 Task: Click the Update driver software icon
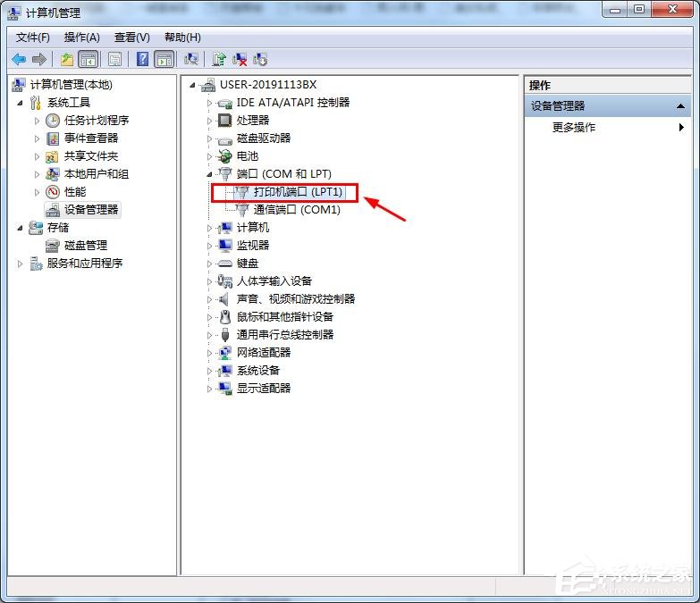pos(219,59)
